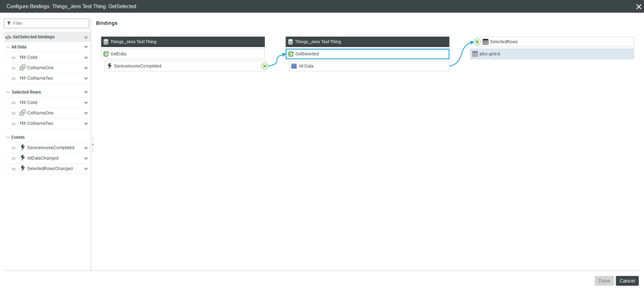The image size is (644, 290).
Task: Open dropdown arrow of All Data section
Action: (86, 48)
